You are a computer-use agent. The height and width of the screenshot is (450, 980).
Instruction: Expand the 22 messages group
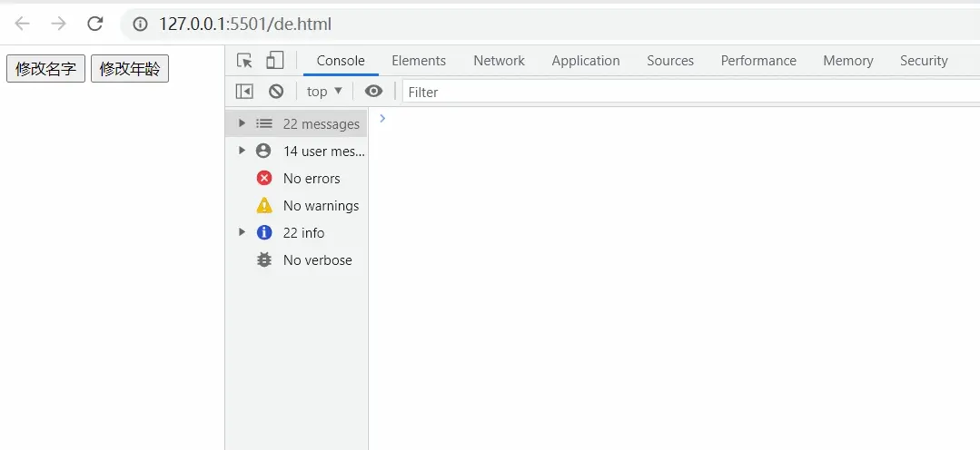coord(242,123)
